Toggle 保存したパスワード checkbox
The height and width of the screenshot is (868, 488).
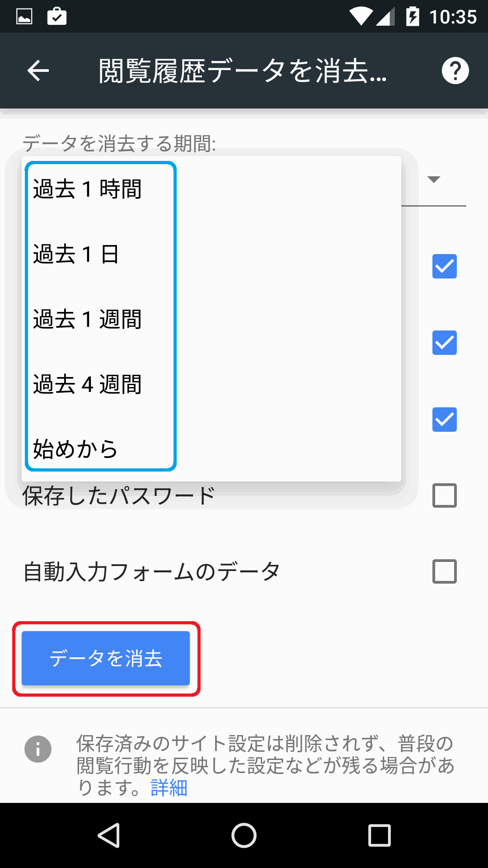pos(445,495)
